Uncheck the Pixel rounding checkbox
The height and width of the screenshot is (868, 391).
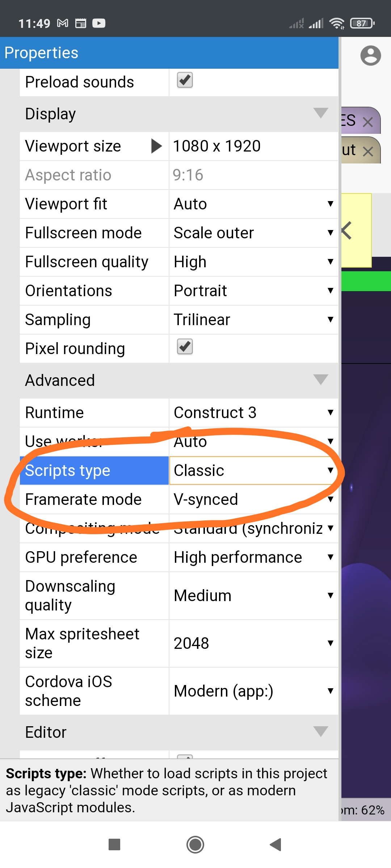(x=185, y=347)
